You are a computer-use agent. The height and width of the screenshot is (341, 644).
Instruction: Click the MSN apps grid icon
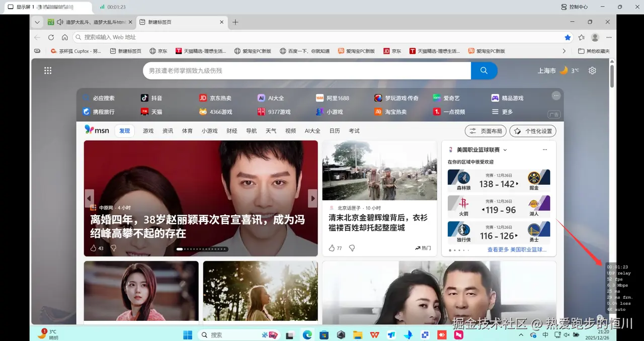(x=48, y=70)
